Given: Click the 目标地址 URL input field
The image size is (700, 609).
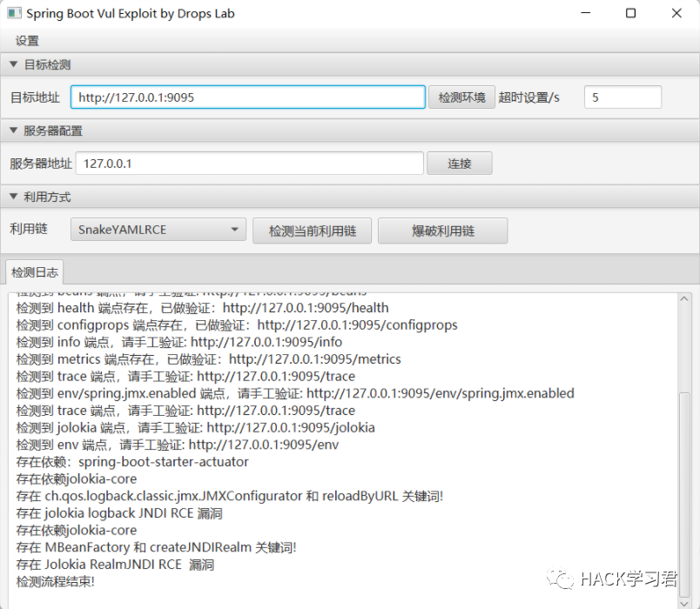Looking at the screenshot, I should click(248, 97).
